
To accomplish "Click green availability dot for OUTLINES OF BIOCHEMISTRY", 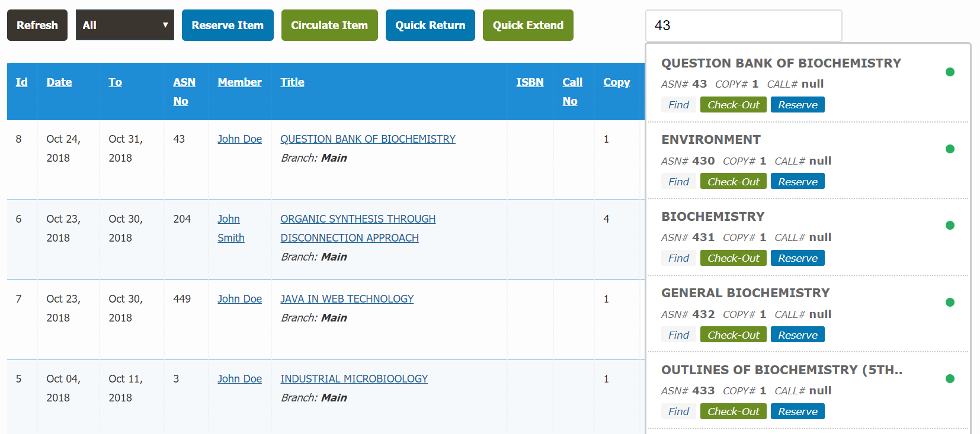I will pos(950,378).
